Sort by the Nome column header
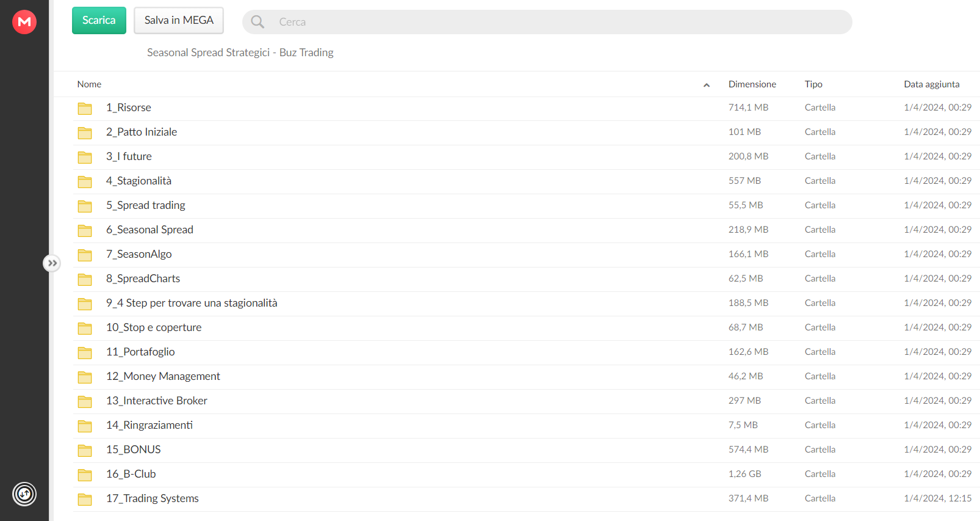 pos(89,84)
